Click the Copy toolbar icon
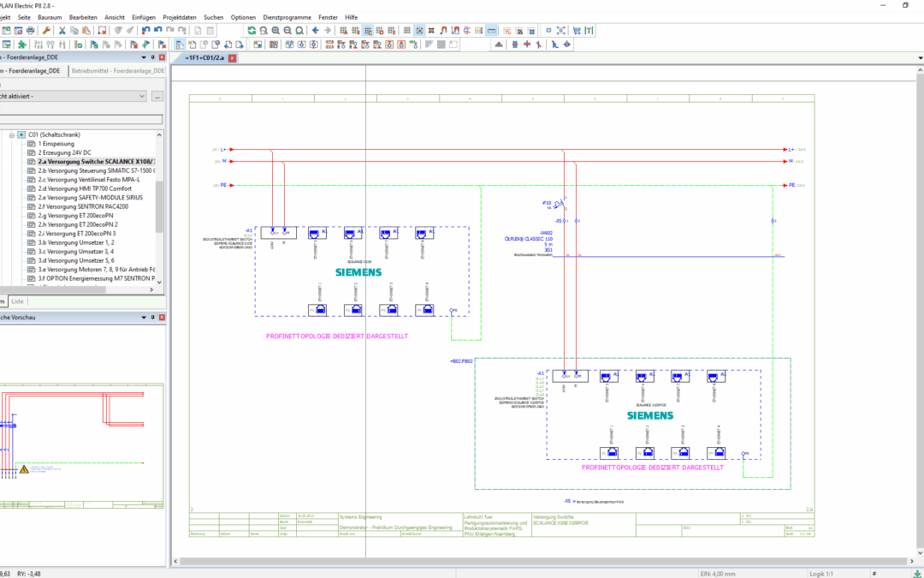 [74, 31]
